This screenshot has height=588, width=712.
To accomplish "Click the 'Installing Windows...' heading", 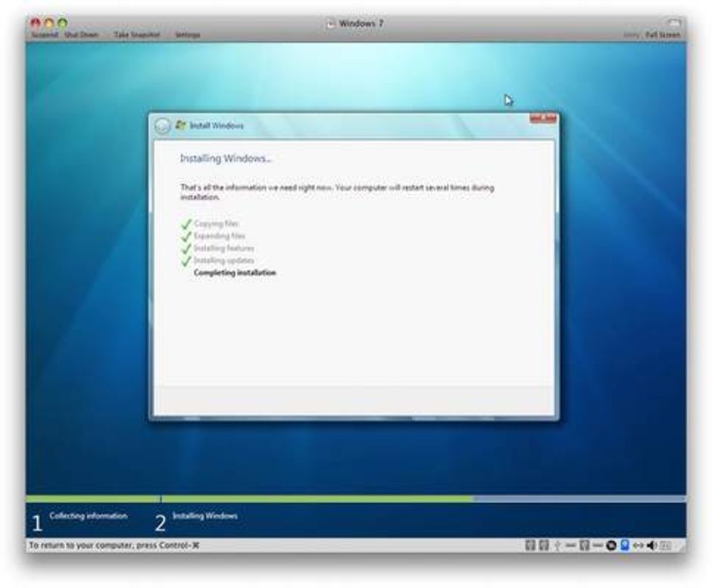I will 226,158.
